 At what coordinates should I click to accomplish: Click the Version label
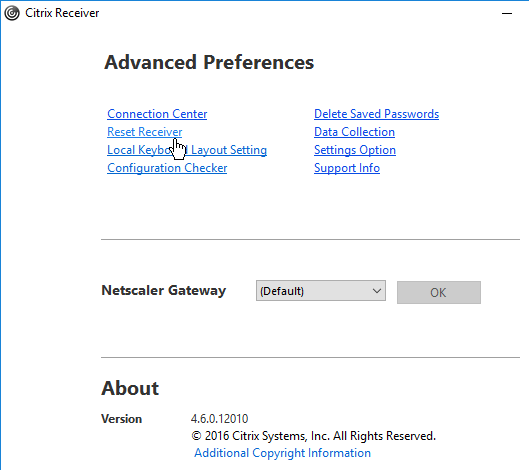click(x=121, y=419)
